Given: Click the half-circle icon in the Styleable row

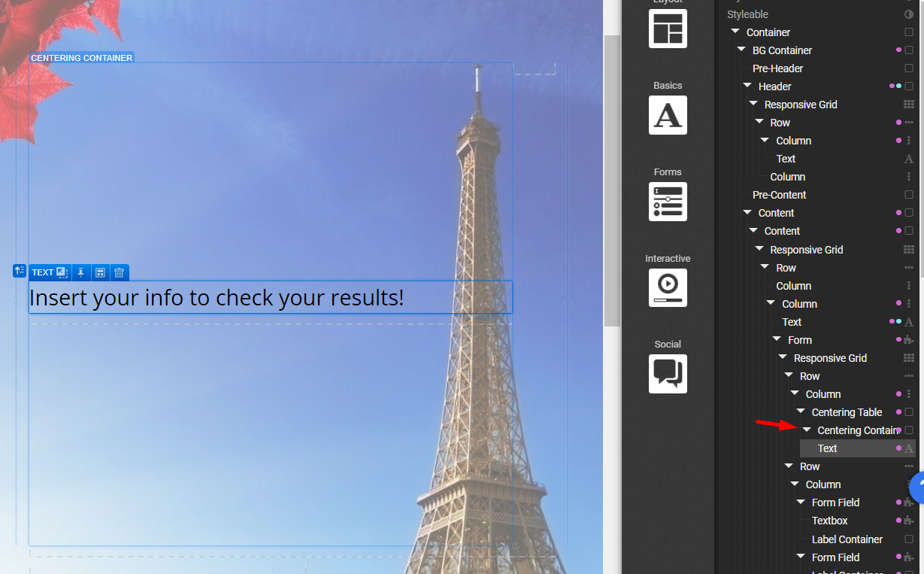Looking at the screenshot, I should 909,14.
